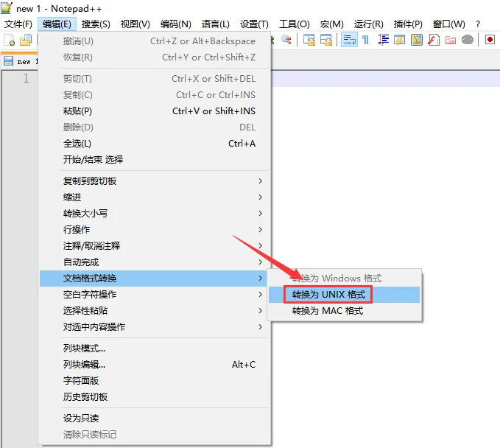The image size is (500, 448).
Task: Open the 历史剪切板 entry
Action: tap(155, 397)
